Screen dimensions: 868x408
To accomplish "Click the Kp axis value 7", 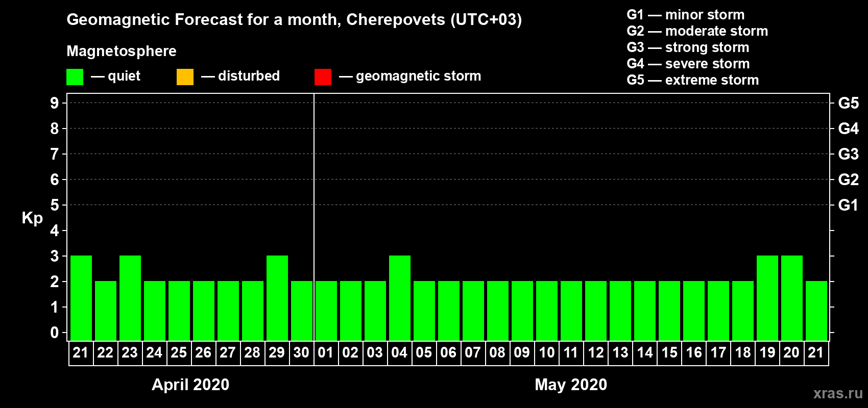I will 55,154.
